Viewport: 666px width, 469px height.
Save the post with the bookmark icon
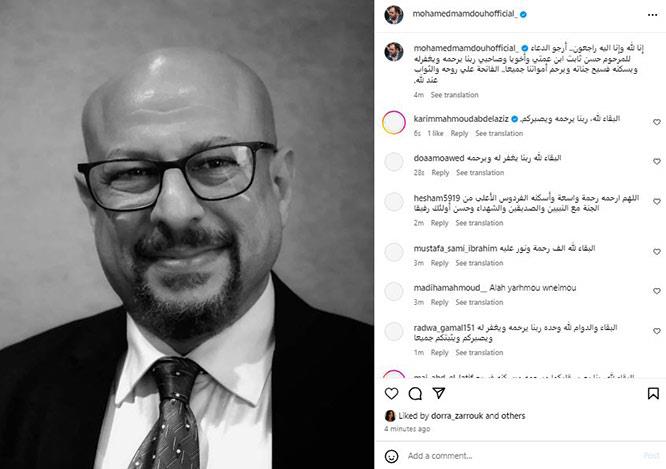653,393
